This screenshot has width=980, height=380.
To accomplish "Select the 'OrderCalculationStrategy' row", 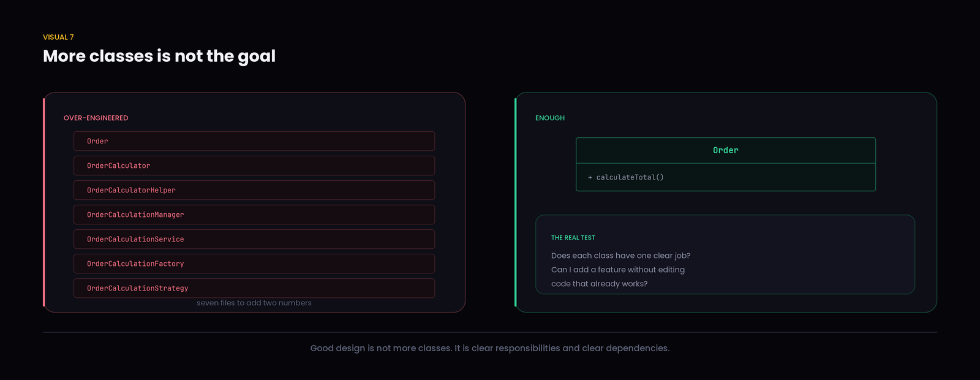I will (254, 288).
